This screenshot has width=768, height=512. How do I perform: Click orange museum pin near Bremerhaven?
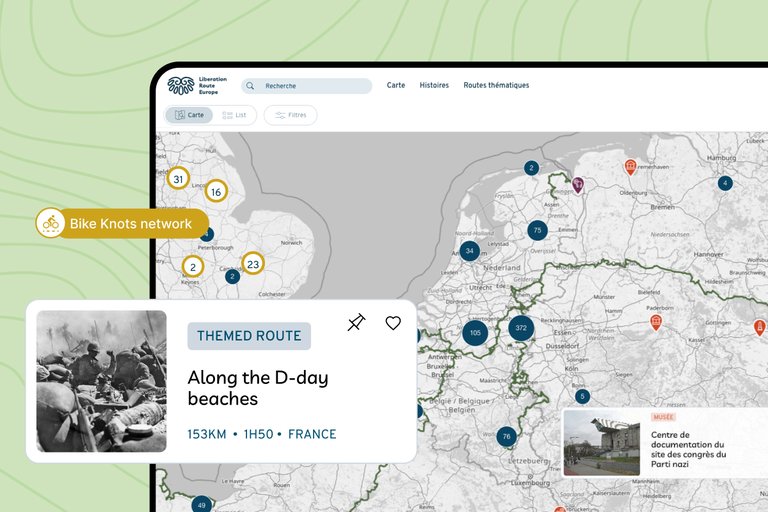pyautogui.click(x=630, y=167)
